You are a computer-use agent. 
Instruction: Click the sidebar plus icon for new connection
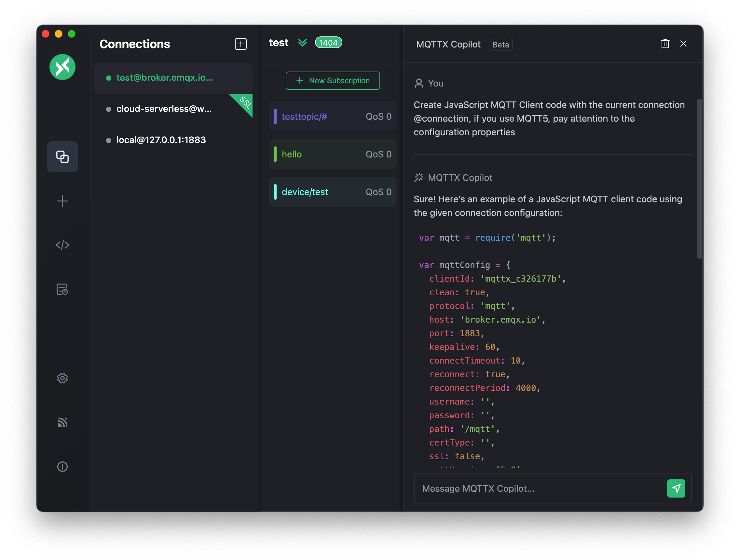[62, 201]
